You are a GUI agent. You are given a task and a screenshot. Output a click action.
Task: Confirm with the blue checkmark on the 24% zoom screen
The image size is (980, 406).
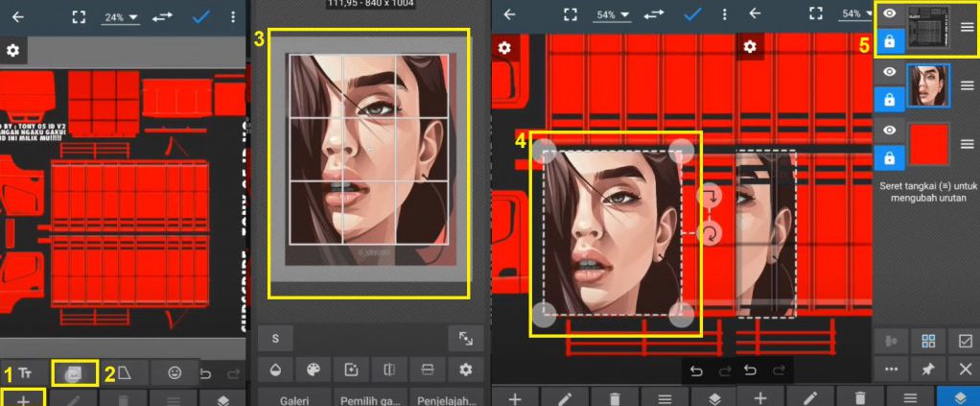pos(200,17)
